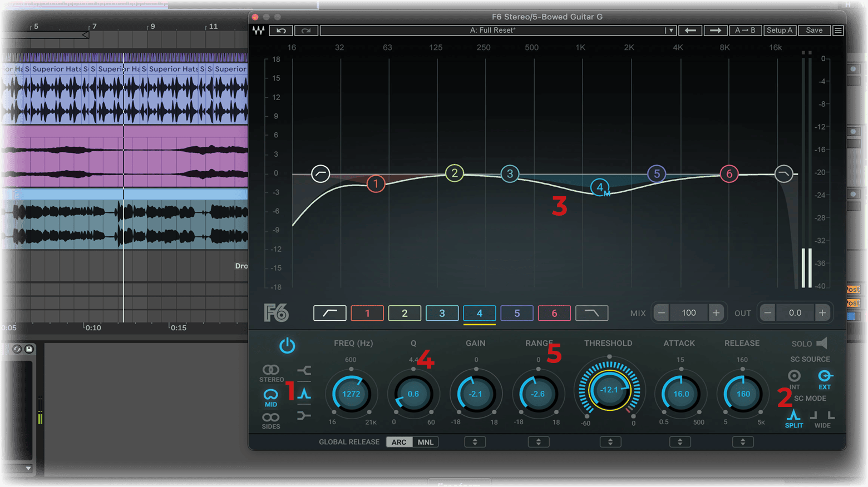Screen dimensions: 868x487
Task: Click the Gain knob showing -2.1
Action: point(476,394)
